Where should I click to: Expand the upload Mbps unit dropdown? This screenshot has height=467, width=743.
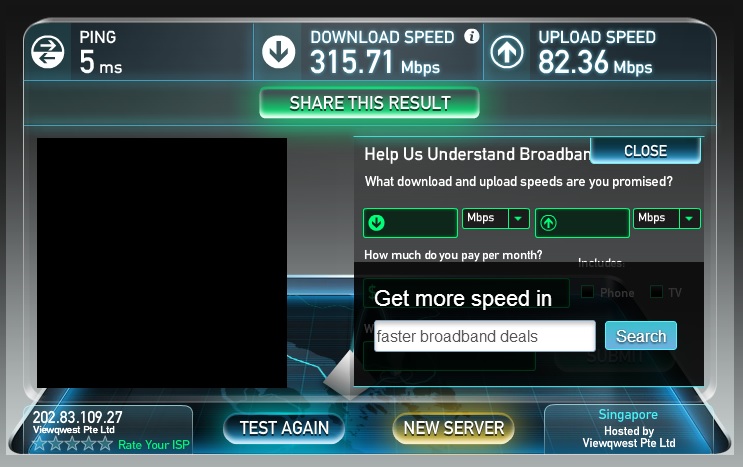[x=689, y=218]
